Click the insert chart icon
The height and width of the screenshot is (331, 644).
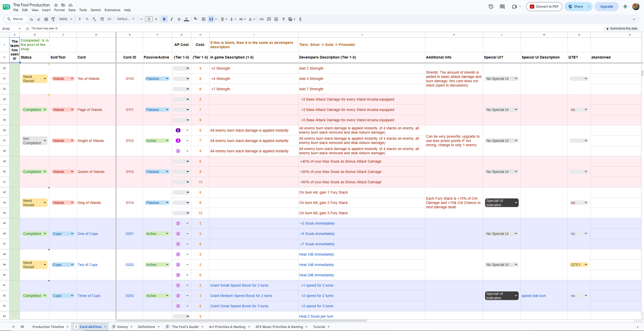point(276,19)
